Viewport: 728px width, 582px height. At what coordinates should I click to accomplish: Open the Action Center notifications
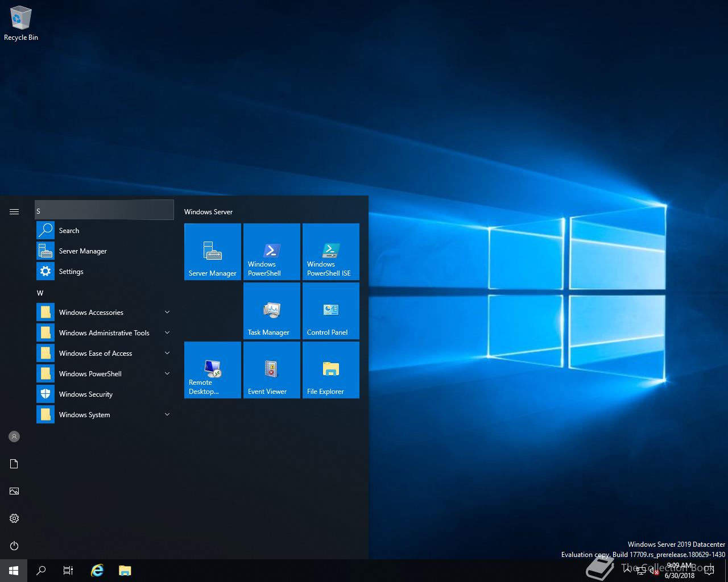click(x=709, y=571)
